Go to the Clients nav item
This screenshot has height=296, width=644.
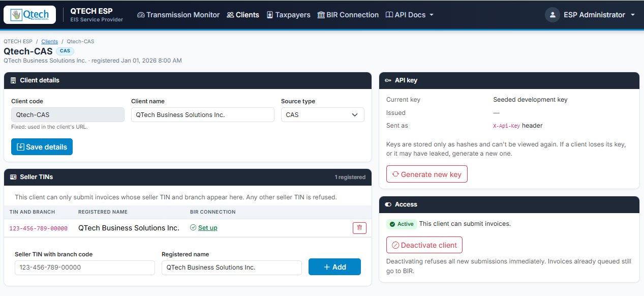(243, 15)
